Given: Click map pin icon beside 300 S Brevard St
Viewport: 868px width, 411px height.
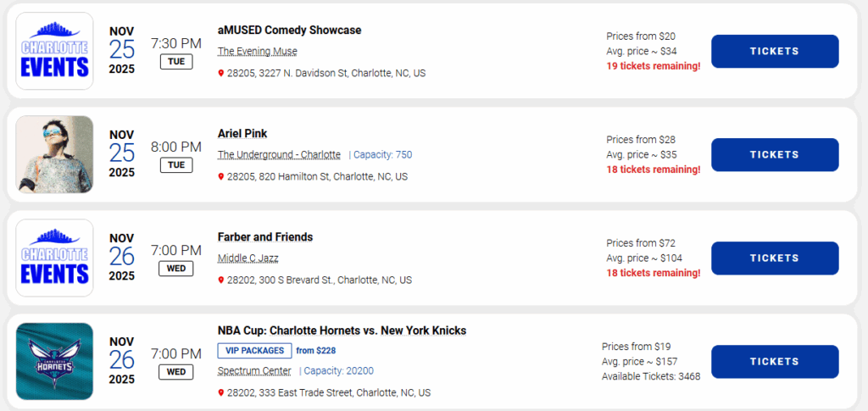Looking at the screenshot, I should click(221, 280).
